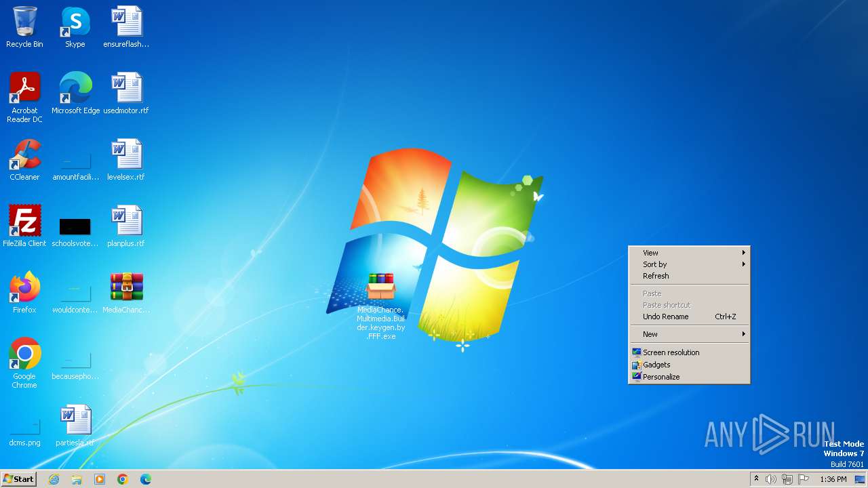868x488 pixels.
Task: Open Personalize from context menu
Action: pos(689,377)
